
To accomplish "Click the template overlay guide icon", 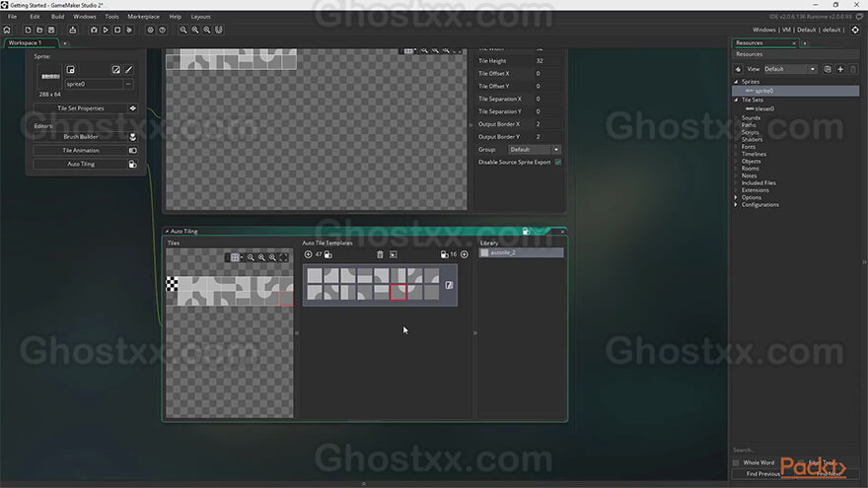I will point(393,254).
